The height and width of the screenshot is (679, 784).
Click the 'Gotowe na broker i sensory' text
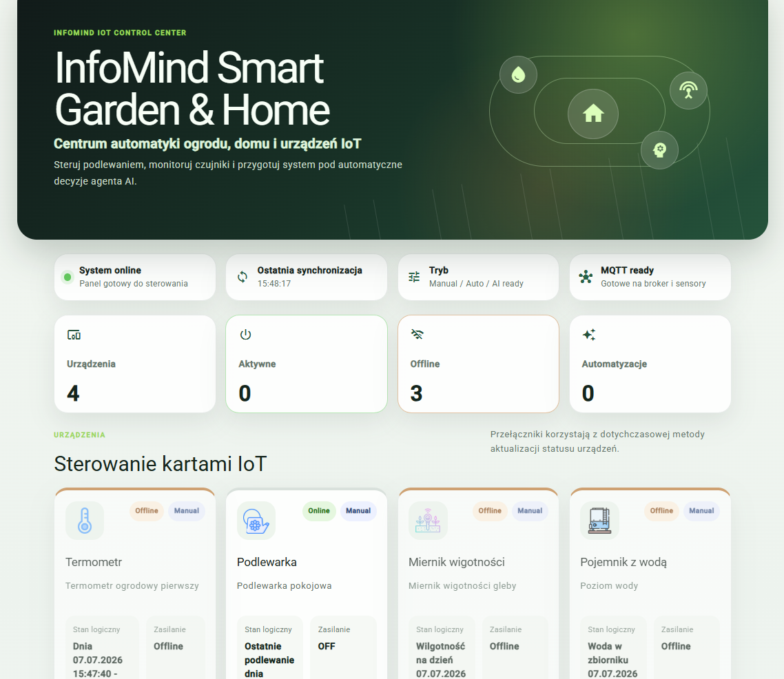point(653,284)
